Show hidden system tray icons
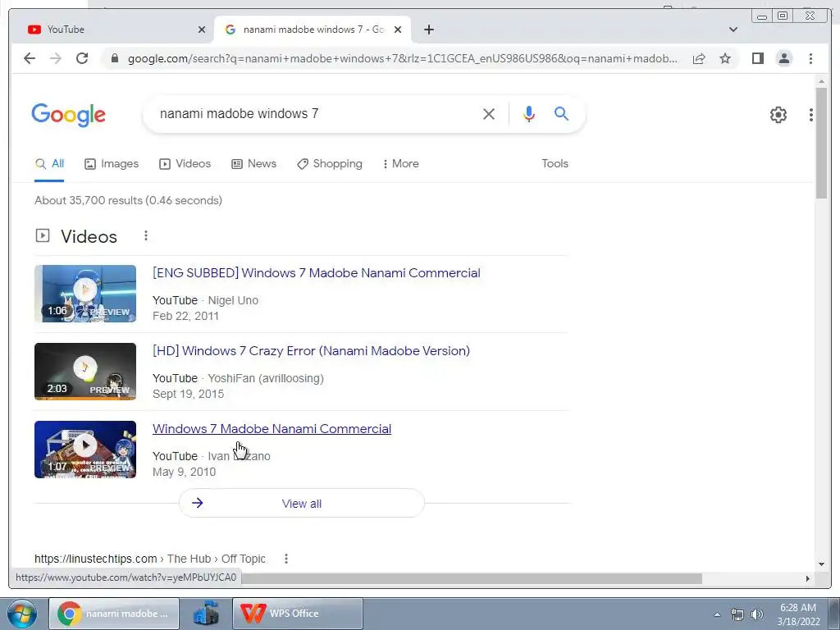The image size is (840, 630). pos(717,614)
